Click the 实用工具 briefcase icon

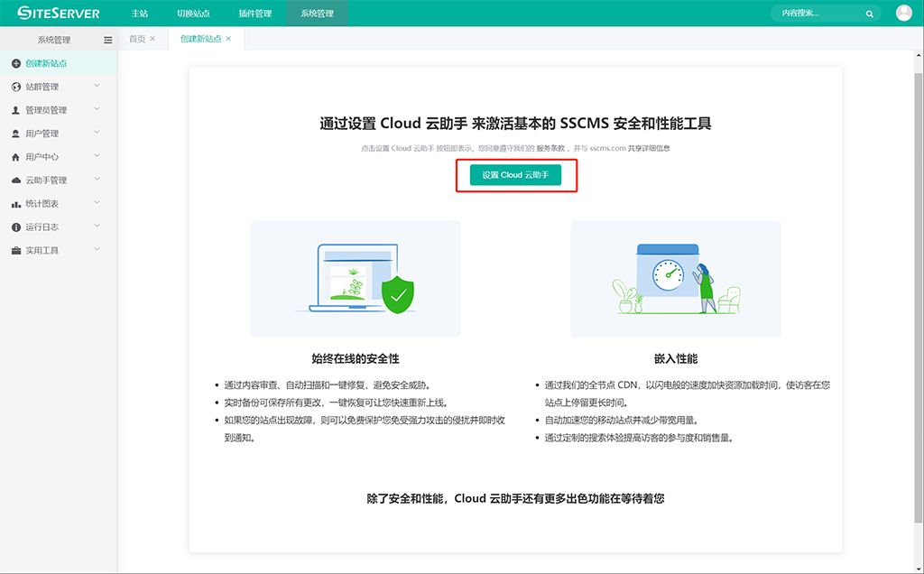[16, 251]
